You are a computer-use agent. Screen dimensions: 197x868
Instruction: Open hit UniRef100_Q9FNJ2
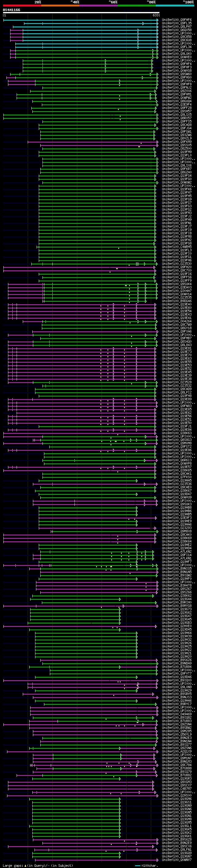(177, 88)
